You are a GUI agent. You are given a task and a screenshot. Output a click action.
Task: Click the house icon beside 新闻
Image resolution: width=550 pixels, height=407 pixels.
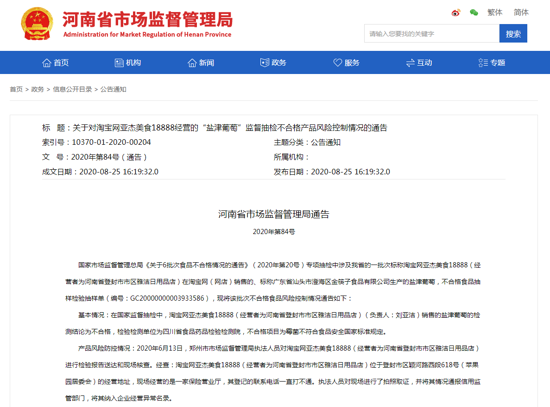(x=192, y=63)
